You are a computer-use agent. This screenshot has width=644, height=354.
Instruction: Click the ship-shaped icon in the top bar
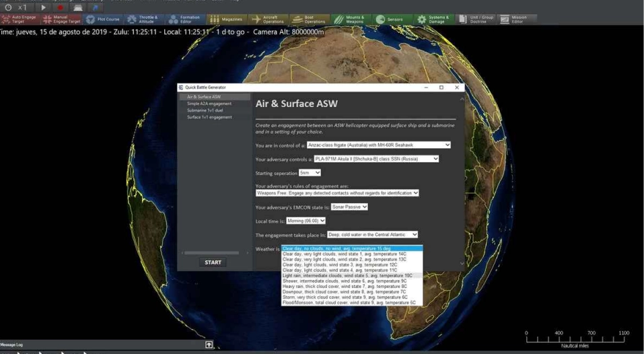click(x=78, y=7)
